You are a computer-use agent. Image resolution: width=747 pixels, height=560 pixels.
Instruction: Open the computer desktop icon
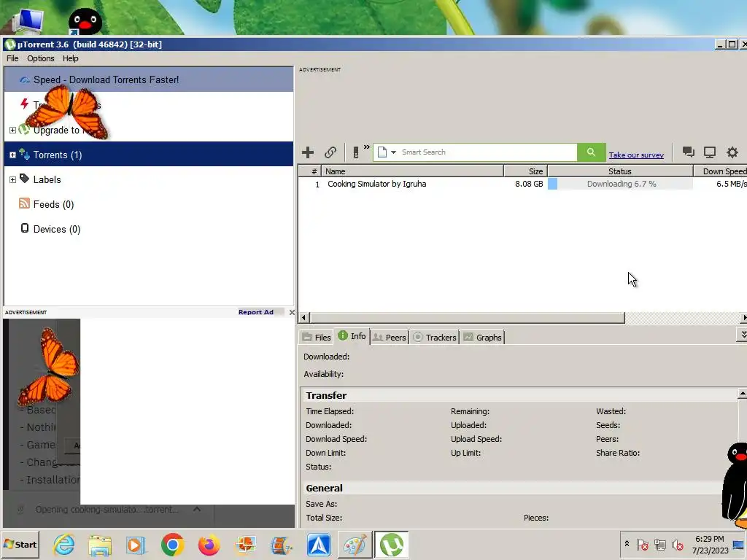click(27, 20)
